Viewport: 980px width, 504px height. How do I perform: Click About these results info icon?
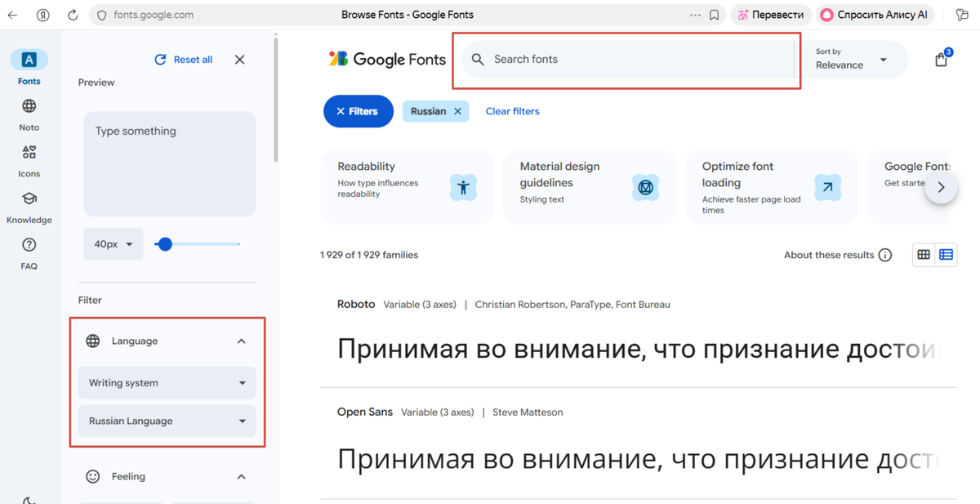click(885, 255)
